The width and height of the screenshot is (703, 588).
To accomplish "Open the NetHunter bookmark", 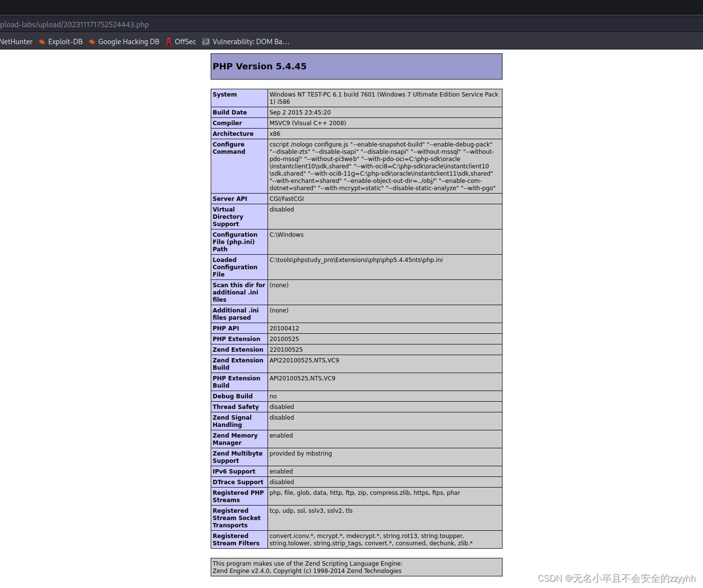I will coord(16,42).
